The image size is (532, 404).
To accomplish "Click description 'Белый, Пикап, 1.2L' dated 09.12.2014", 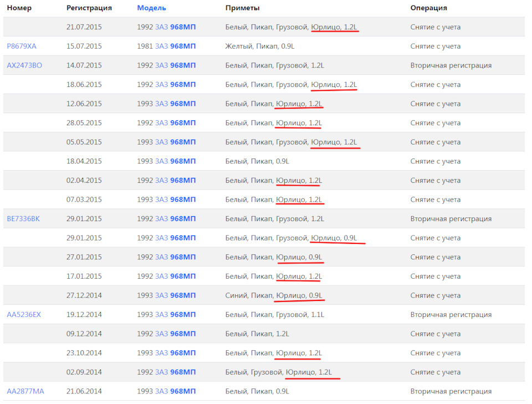I will coord(257,334).
